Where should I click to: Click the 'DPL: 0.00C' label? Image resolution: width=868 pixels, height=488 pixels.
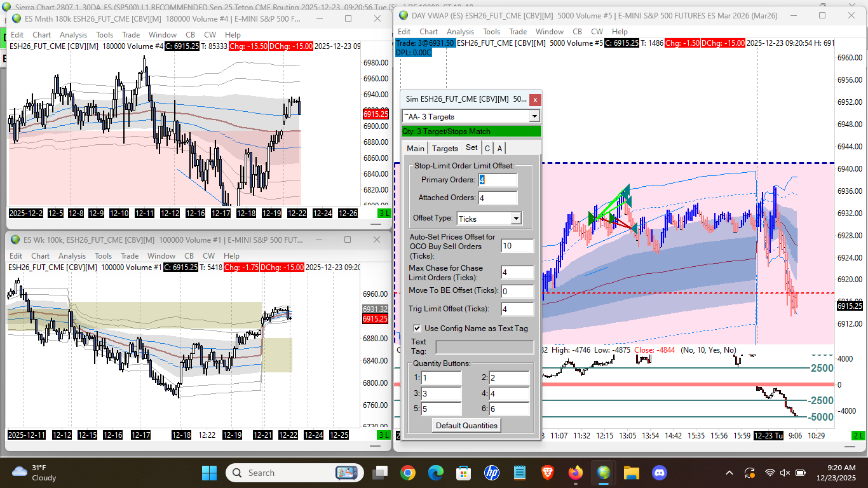(x=413, y=52)
